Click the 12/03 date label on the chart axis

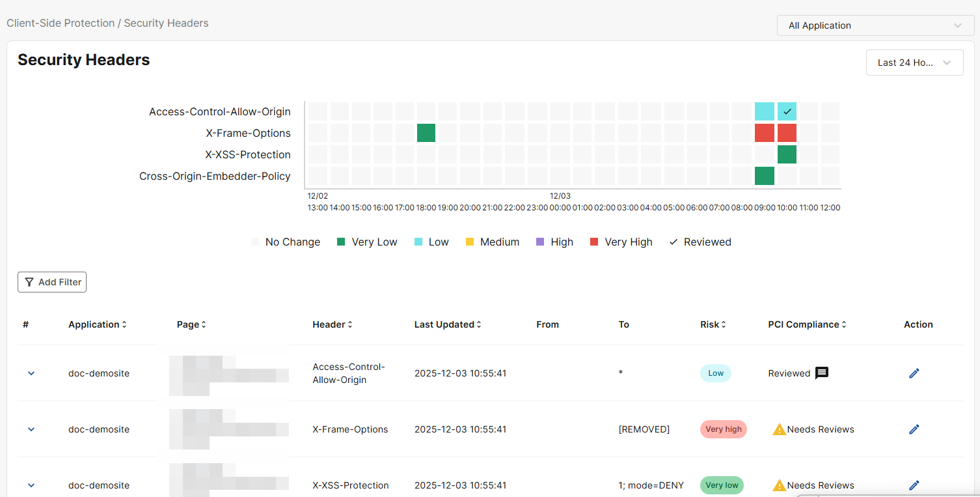pyautogui.click(x=560, y=195)
